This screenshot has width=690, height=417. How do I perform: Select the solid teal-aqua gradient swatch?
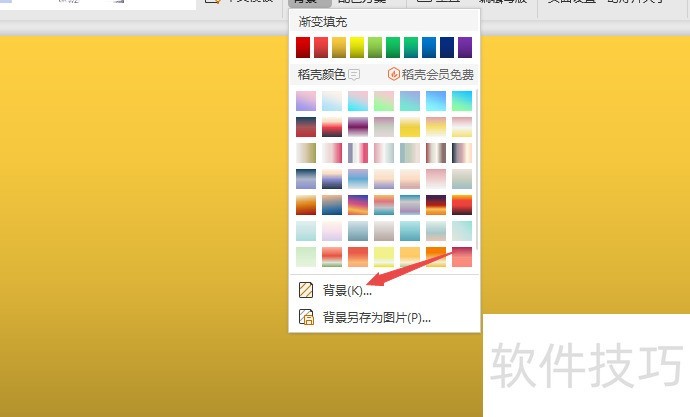[x=410, y=230]
